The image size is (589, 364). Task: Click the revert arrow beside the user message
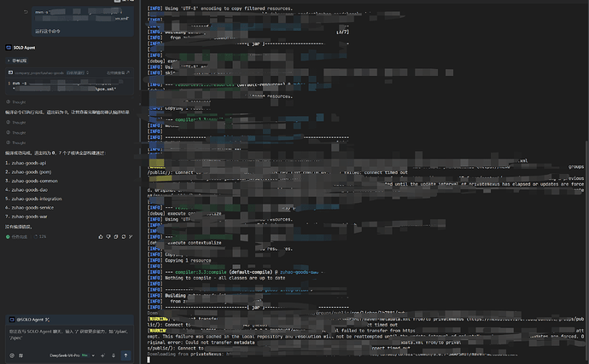[26, 12]
